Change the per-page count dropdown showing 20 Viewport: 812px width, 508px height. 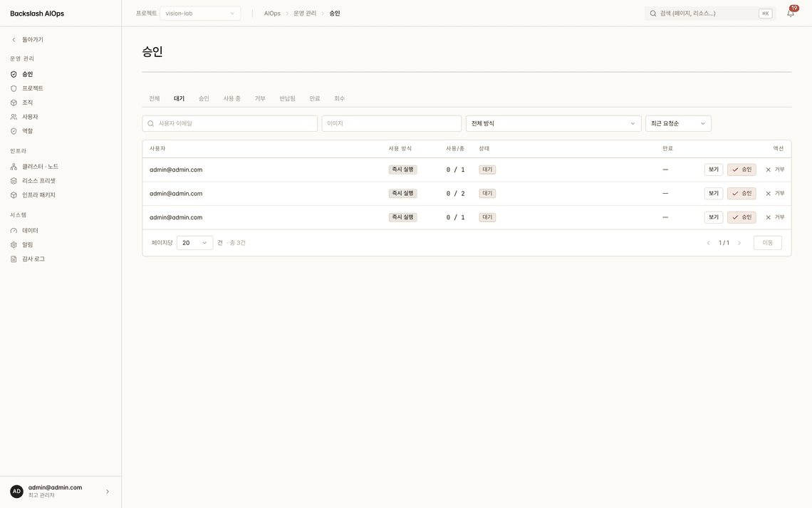click(x=194, y=243)
